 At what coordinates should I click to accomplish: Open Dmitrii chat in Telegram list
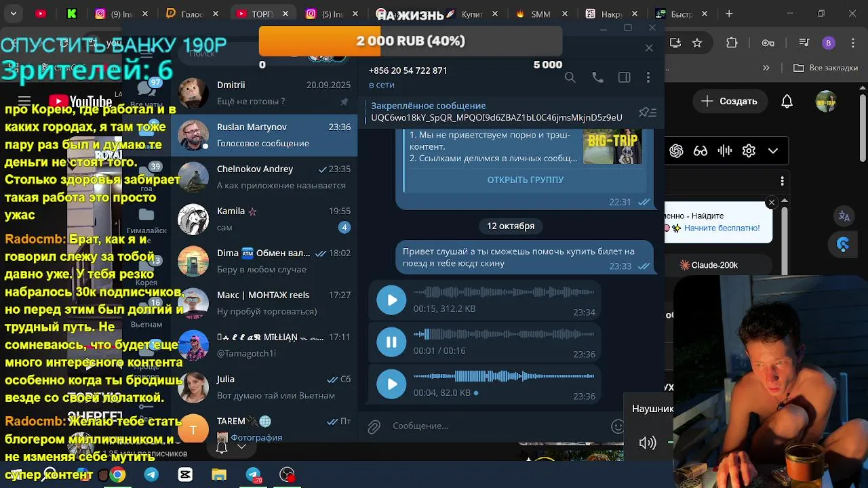(264, 93)
